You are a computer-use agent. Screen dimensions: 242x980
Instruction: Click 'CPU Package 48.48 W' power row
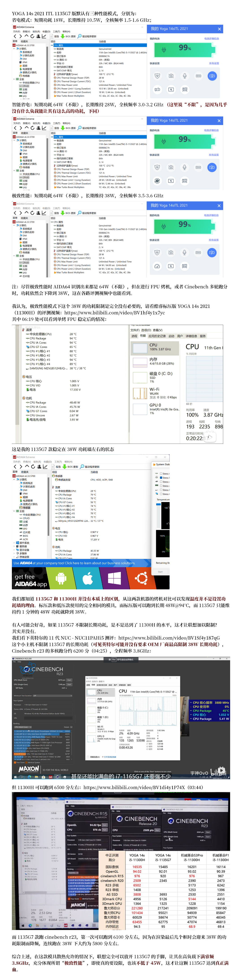(53, 402)
